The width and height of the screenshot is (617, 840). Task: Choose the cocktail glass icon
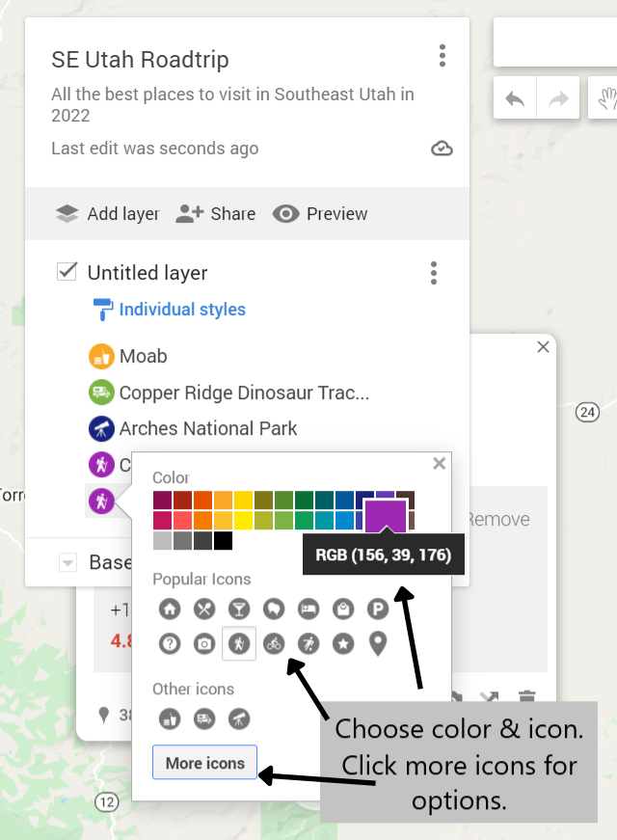[239, 610]
